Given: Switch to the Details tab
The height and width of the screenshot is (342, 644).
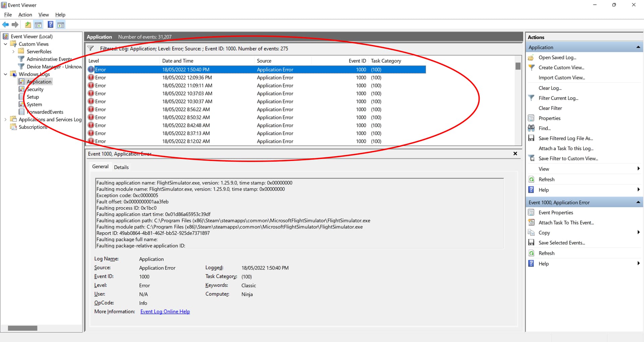Looking at the screenshot, I should [121, 167].
